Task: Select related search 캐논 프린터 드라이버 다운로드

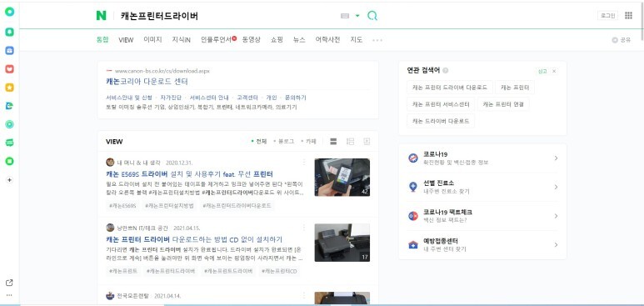Action: (x=450, y=88)
